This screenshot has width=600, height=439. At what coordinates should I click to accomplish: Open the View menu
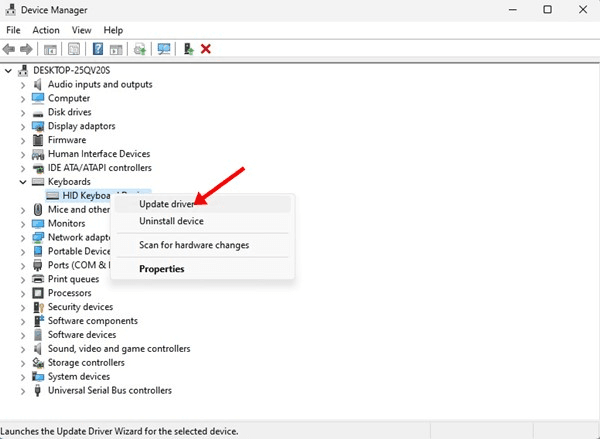82,30
